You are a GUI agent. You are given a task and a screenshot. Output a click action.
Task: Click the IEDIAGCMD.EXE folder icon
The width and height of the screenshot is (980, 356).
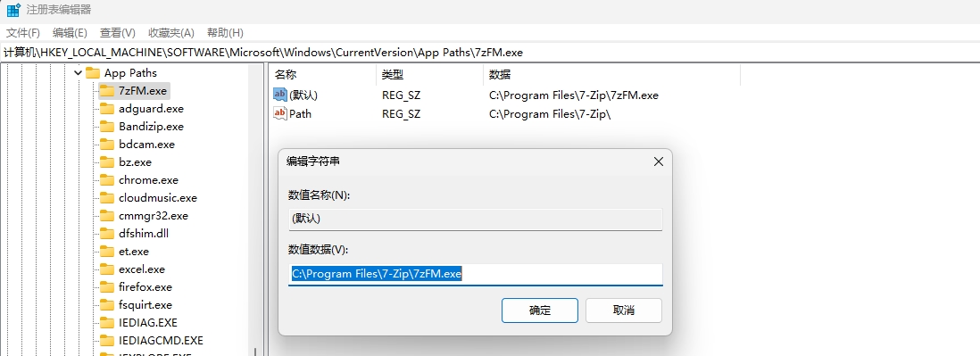point(107,341)
